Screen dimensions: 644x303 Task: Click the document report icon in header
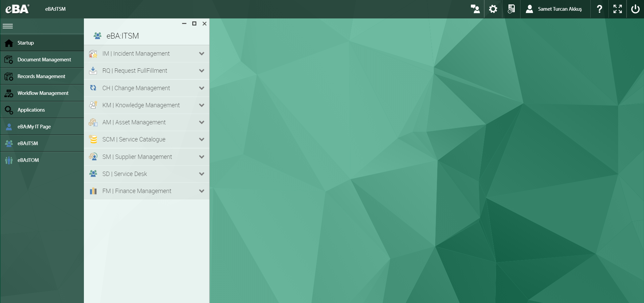coord(511,9)
